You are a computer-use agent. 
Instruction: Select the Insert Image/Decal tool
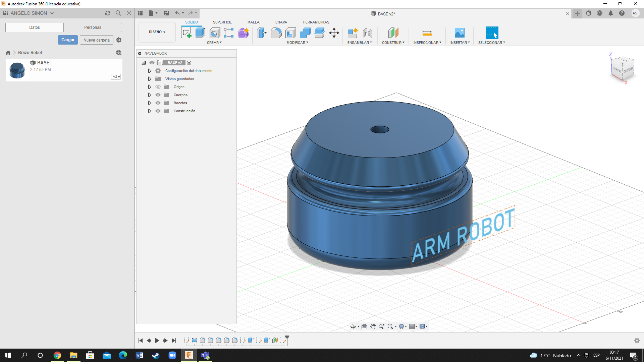460,33
